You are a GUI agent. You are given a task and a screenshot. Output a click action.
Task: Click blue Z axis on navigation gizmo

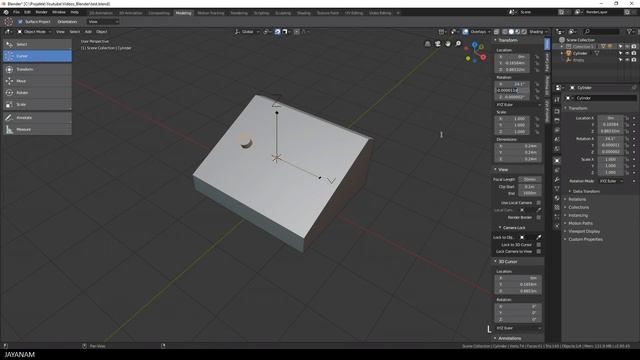click(474, 44)
